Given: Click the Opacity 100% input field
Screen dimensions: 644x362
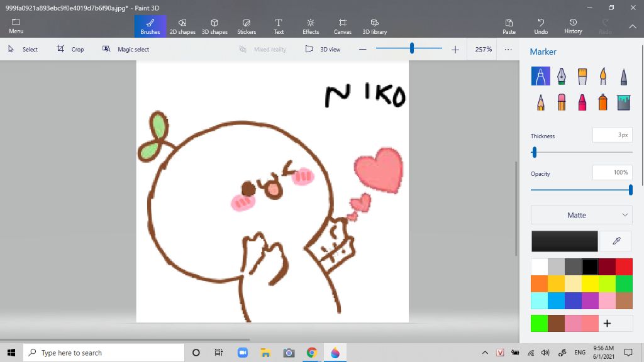Looking at the screenshot, I should [613, 173].
